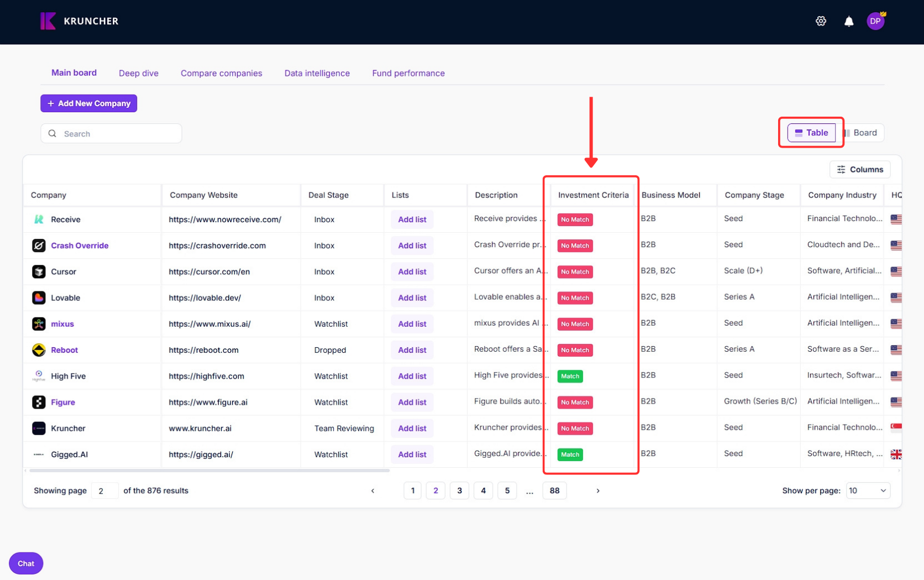924x580 pixels.
Task: Click the mixus company logo icon
Action: (39, 324)
